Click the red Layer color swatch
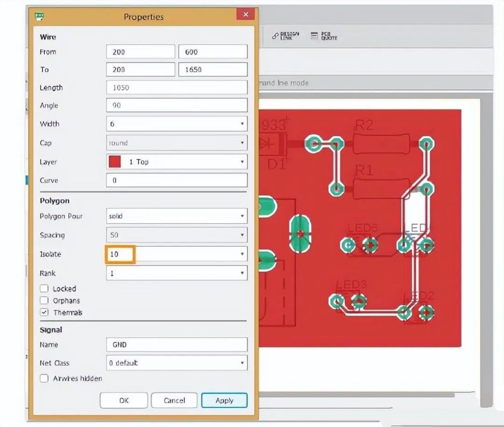 pyautogui.click(x=114, y=162)
